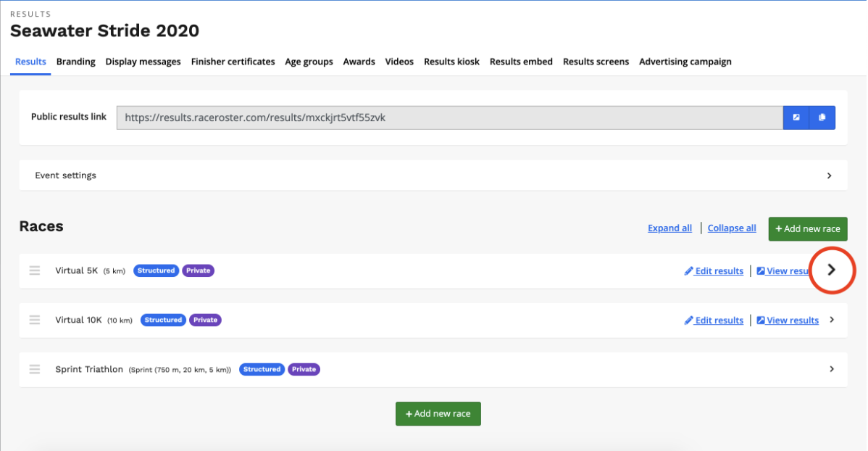Expand the Virtual 10K race chevron
868x451 pixels.
pyautogui.click(x=831, y=320)
